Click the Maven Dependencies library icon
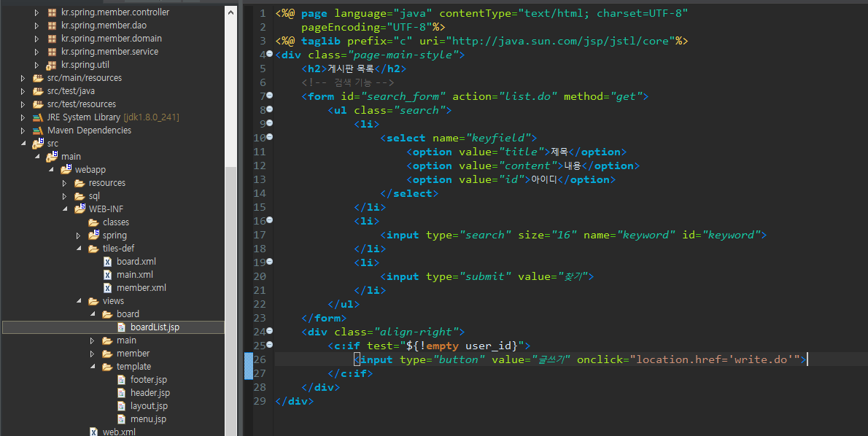The width and height of the screenshot is (868, 436). 38,131
